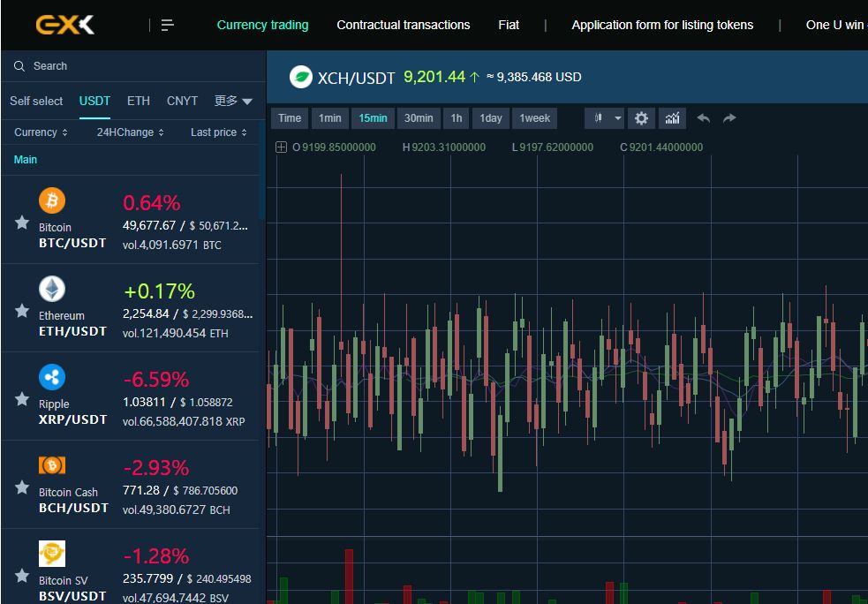Focus the Search input field
The height and width of the screenshot is (604, 868).
tap(133, 66)
